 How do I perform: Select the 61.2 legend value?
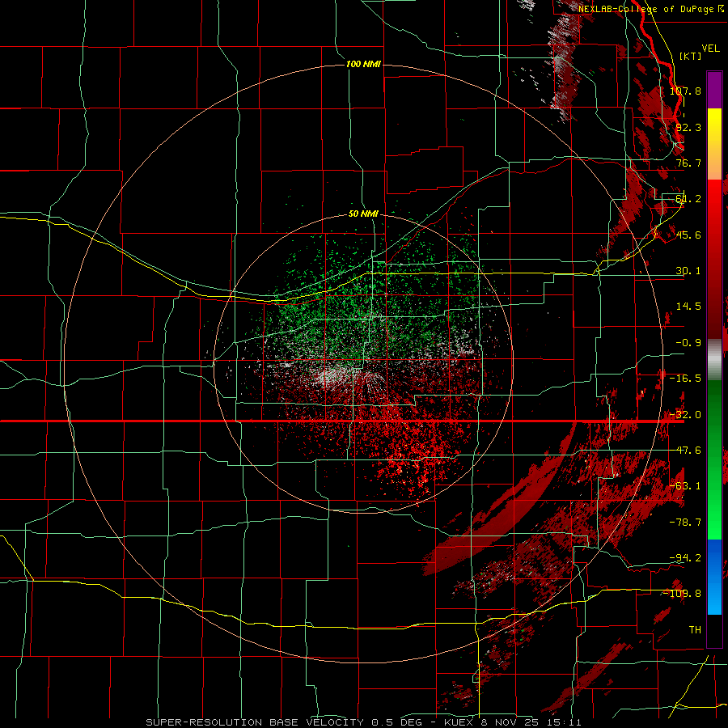click(688, 199)
